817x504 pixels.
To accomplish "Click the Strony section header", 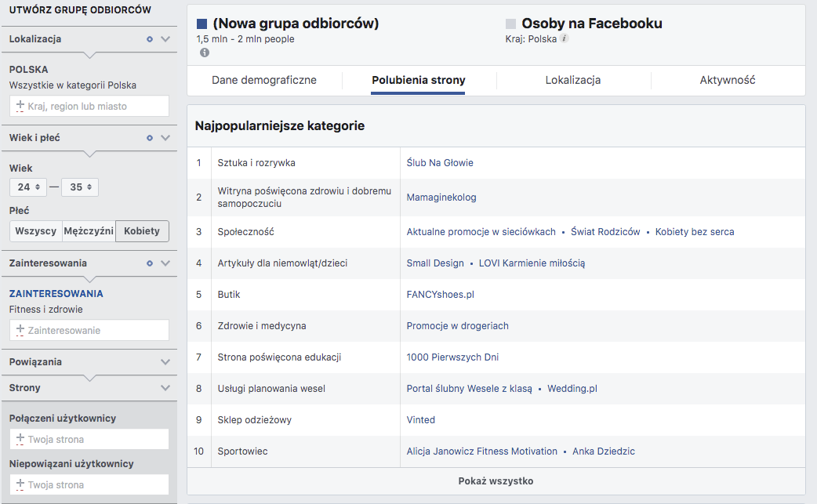I will click(89, 388).
